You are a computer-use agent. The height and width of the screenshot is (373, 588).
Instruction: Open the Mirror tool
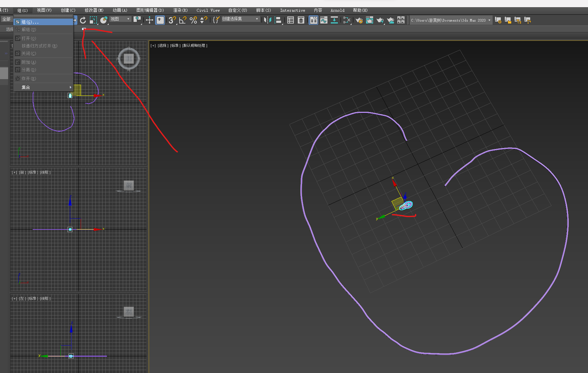[268, 20]
